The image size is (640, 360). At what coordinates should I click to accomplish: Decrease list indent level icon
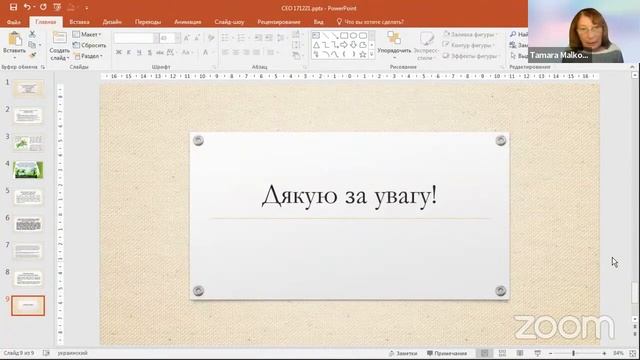coord(258,38)
